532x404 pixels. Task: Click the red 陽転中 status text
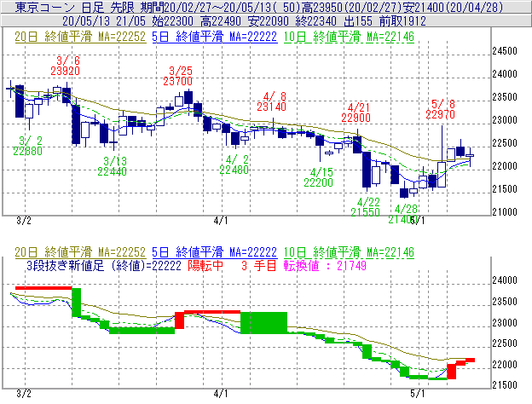[x=205, y=266]
